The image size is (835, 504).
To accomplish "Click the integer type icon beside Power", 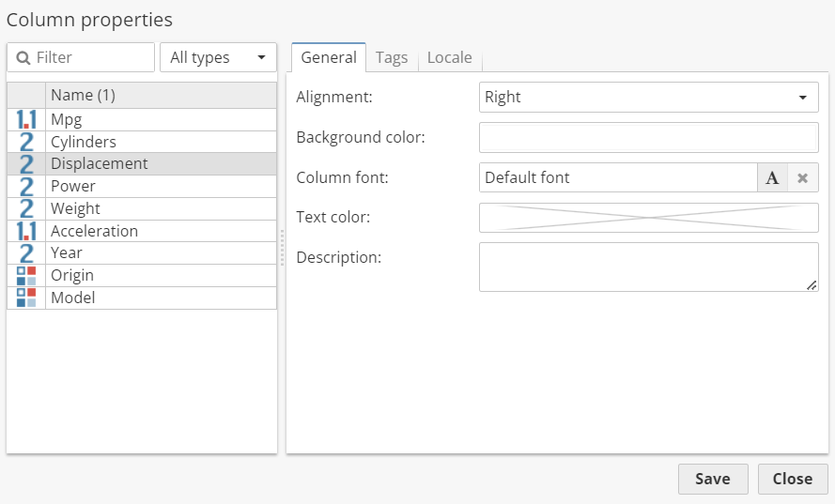I will click(26, 186).
